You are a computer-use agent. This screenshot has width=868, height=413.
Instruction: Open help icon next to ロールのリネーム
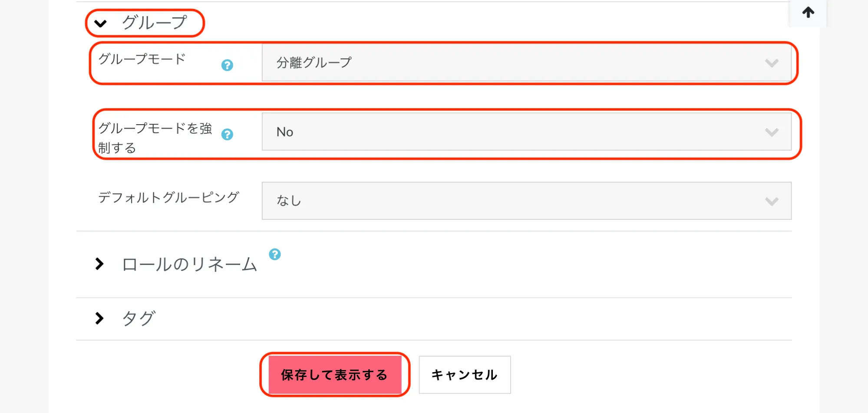pyautogui.click(x=275, y=254)
